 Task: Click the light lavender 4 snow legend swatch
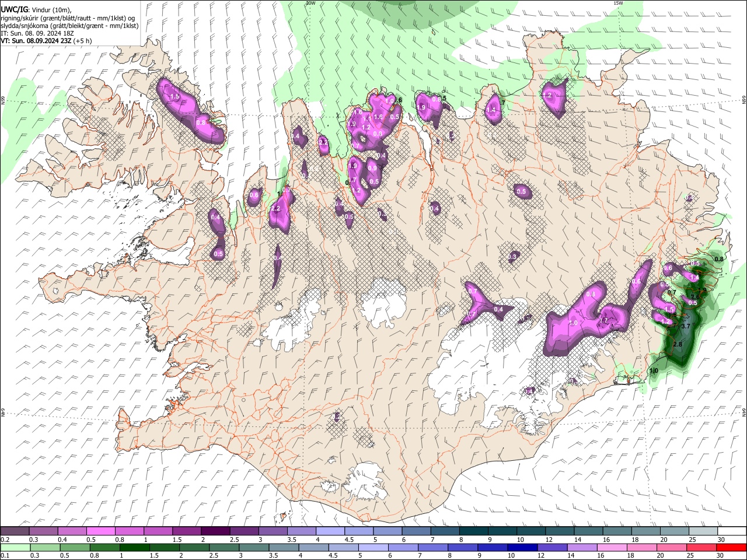(330, 531)
